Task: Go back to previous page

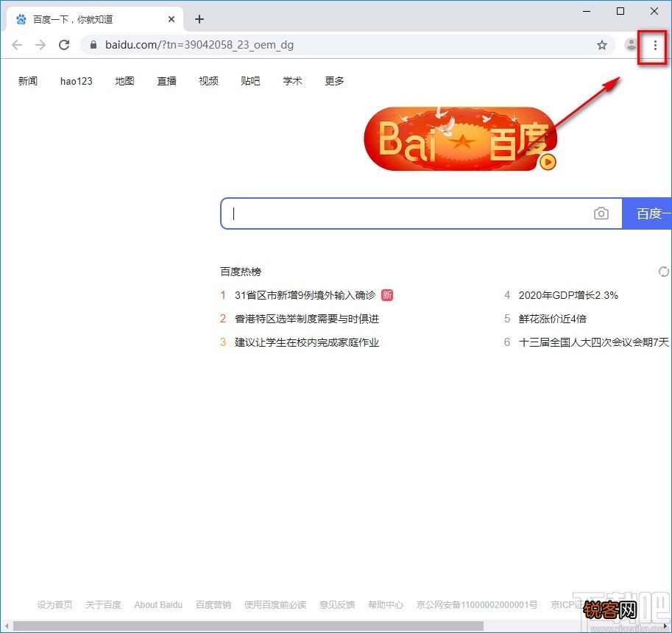Action: tap(17, 45)
